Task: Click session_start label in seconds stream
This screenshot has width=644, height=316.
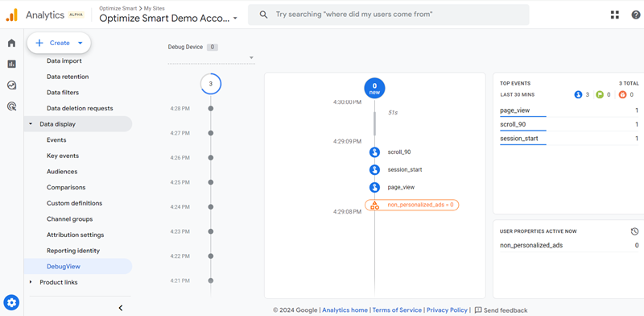Action: (x=405, y=169)
